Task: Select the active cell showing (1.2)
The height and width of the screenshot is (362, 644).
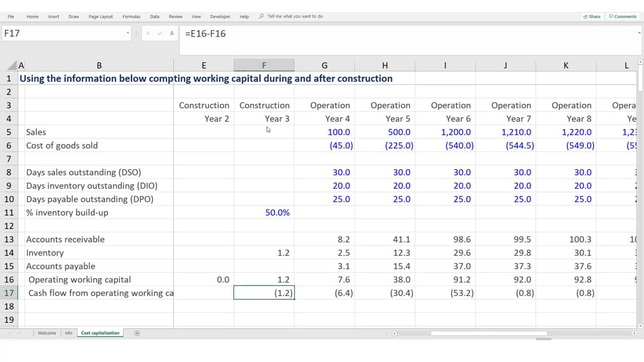Action: click(264, 293)
